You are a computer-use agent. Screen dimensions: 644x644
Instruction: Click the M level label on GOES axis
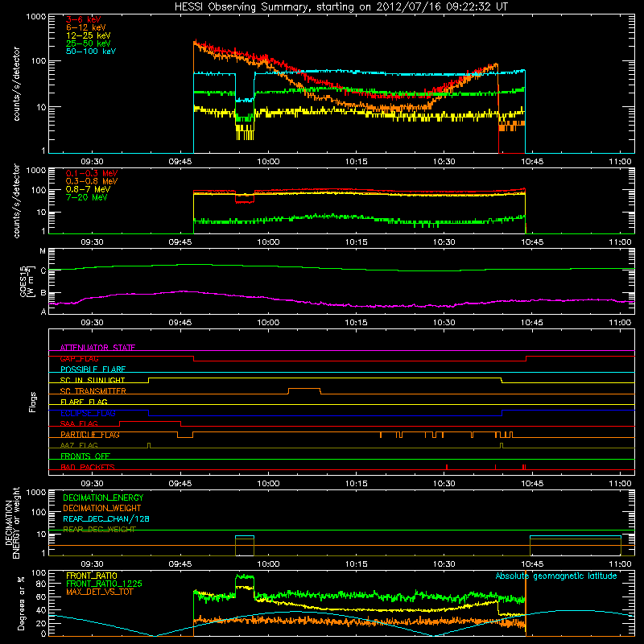pyautogui.click(x=43, y=251)
